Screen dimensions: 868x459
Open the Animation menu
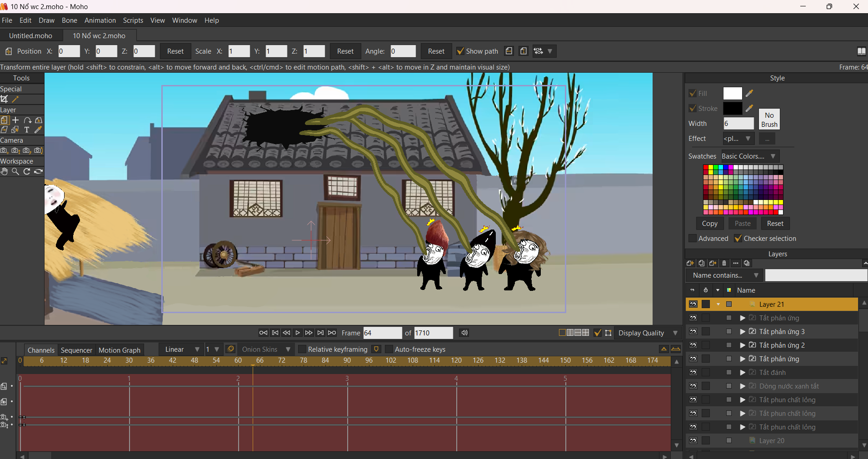point(100,20)
